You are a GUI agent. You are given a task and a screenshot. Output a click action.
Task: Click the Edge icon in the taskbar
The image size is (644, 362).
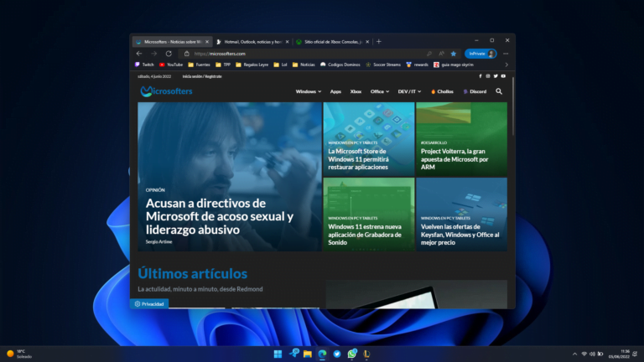point(322,354)
